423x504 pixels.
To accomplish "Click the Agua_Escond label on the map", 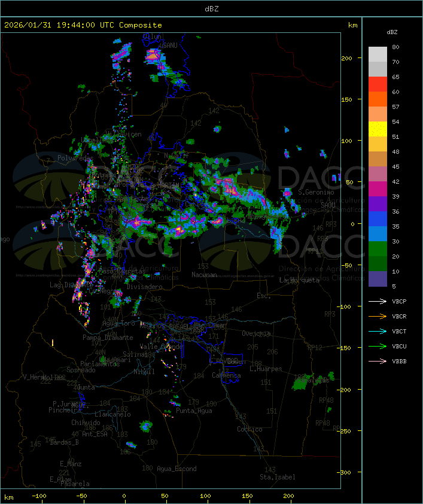I will (x=176, y=469).
